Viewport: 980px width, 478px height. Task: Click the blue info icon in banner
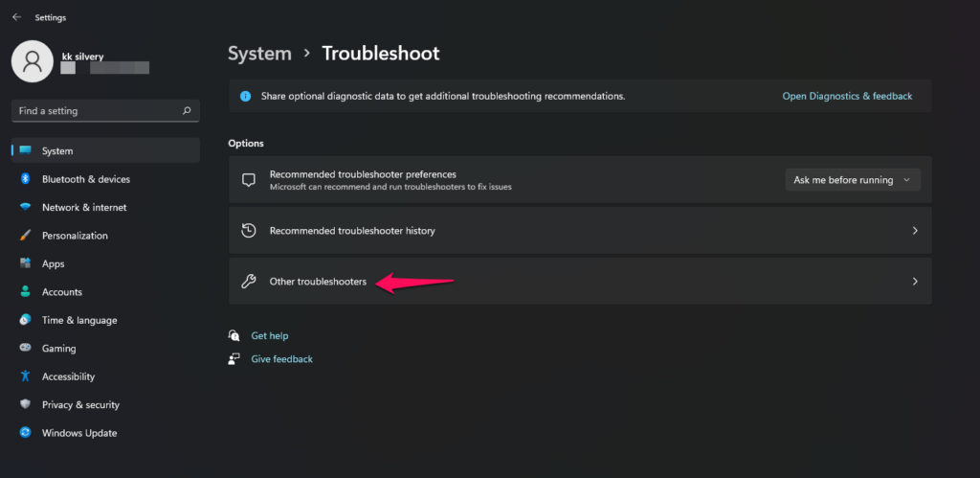pos(246,97)
